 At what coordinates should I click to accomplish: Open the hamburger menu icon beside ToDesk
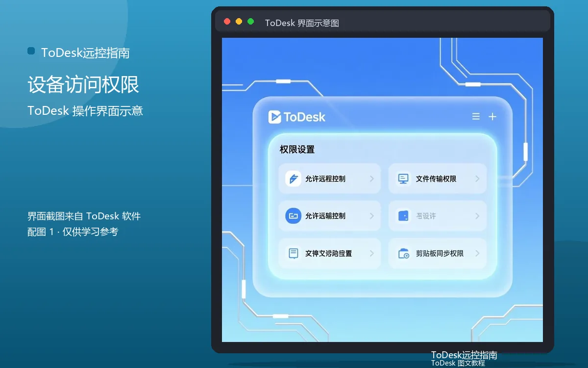click(476, 117)
